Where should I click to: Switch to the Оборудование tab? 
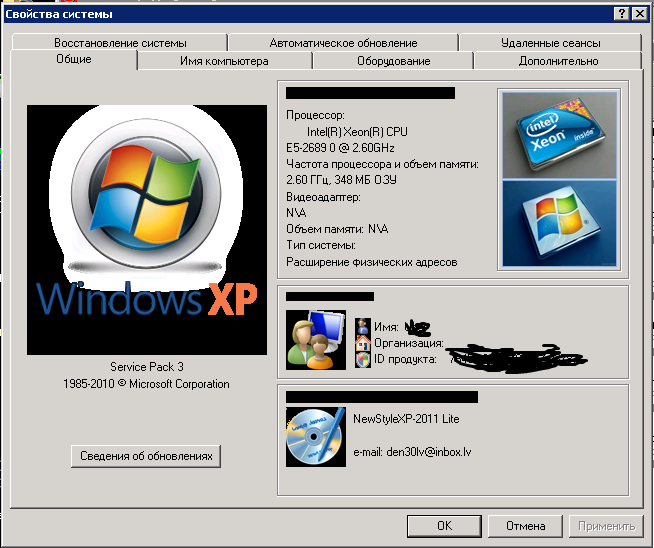tap(393, 61)
